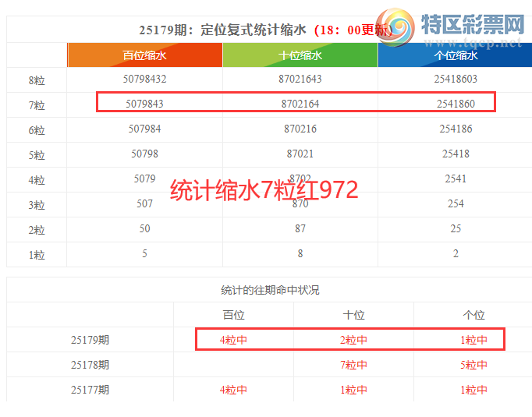Click the 十位 value 8702164
The width and height of the screenshot is (532, 417).
tap(300, 104)
